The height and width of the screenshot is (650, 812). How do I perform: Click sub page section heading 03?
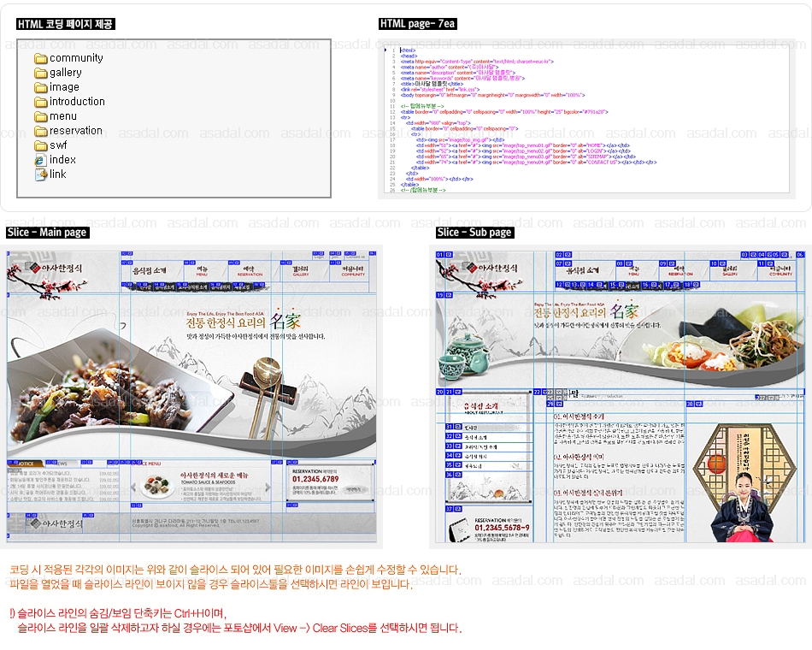587,493
